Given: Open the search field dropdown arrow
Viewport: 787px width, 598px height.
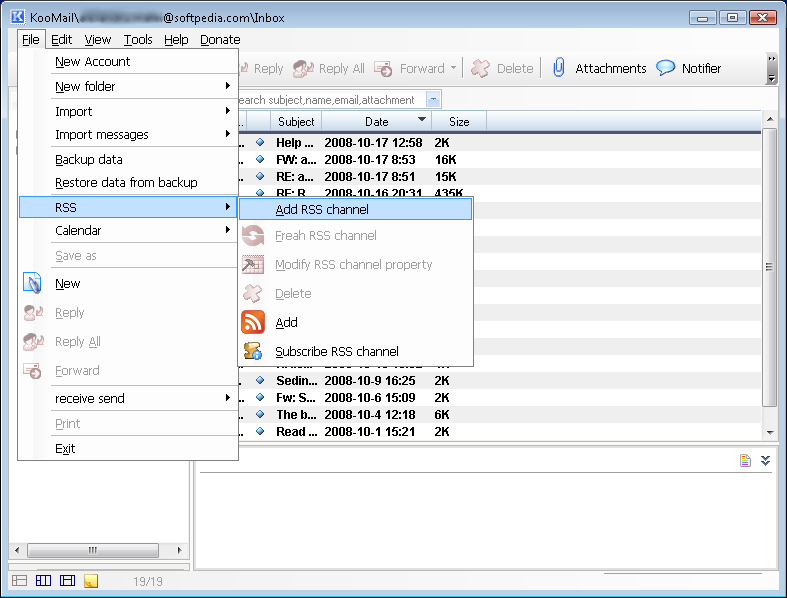Looking at the screenshot, I should 433,99.
